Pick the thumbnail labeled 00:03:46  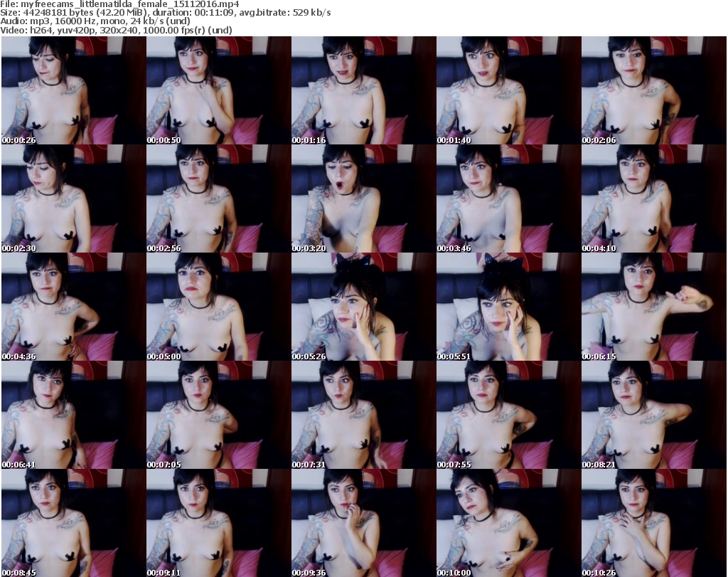[x=508, y=198]
